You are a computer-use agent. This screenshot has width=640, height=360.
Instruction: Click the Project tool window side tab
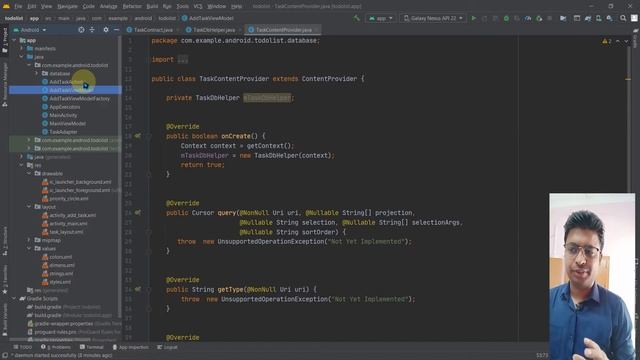click(x=4, y=40)
